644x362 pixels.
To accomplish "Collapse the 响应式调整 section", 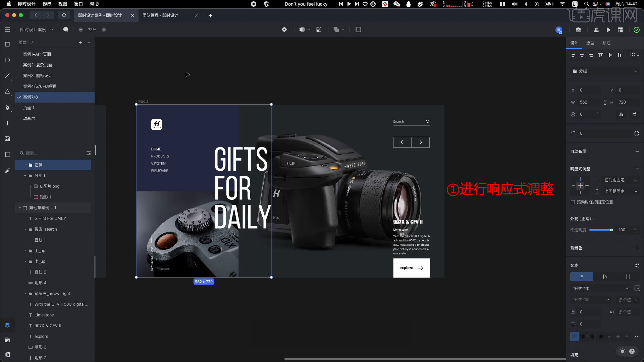I will coord(637,169).
